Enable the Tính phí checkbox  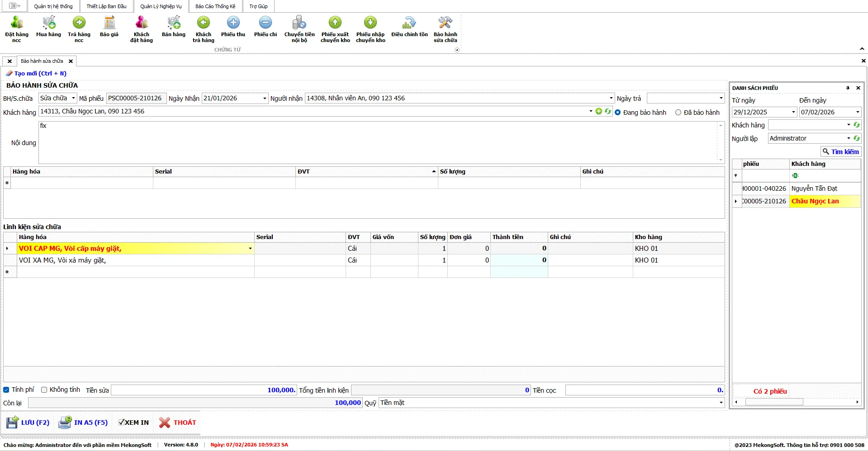click(6, 390)
